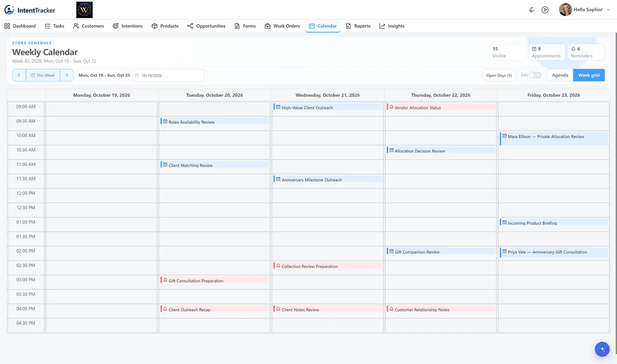The height and width of the screenshot is (364, 617).
Task: Open the Reports tab
Action: click(x=358, y=26)
